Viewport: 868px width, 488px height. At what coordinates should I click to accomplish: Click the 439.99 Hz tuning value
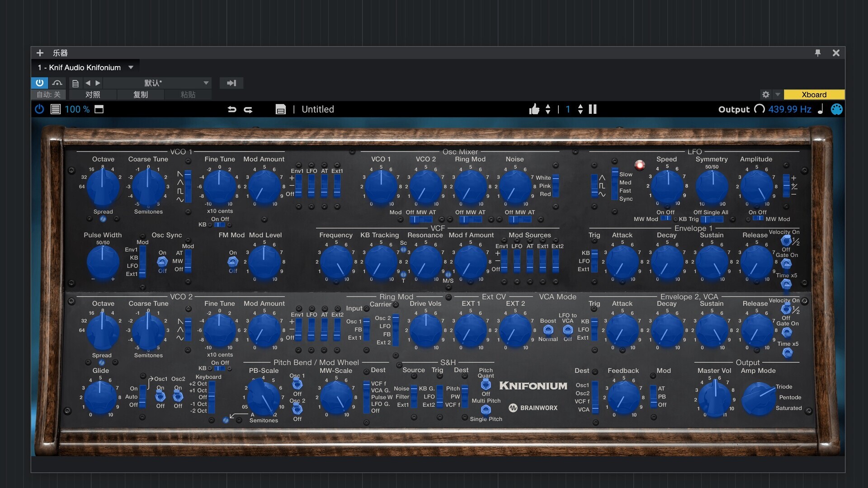(790, 109)
